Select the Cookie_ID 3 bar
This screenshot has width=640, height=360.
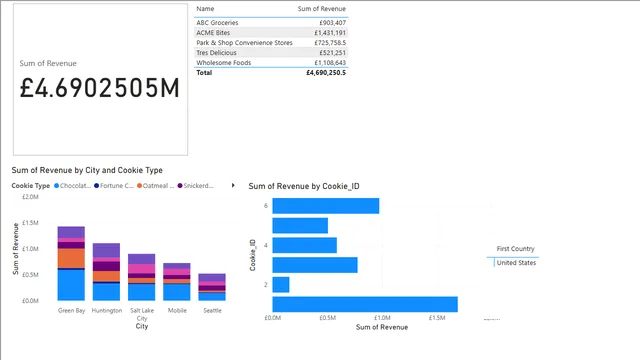(x=315, y=265)
